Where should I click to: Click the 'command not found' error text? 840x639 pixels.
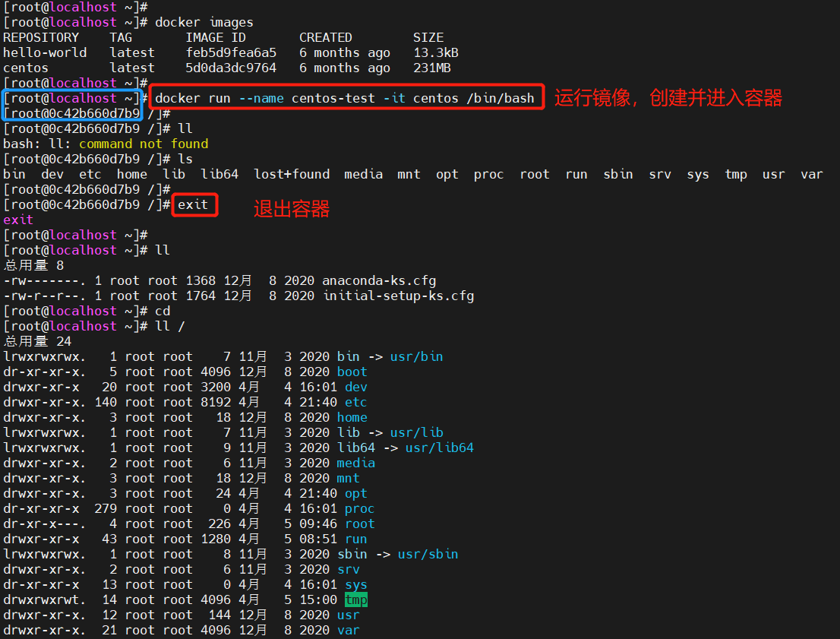pos(144,144)
